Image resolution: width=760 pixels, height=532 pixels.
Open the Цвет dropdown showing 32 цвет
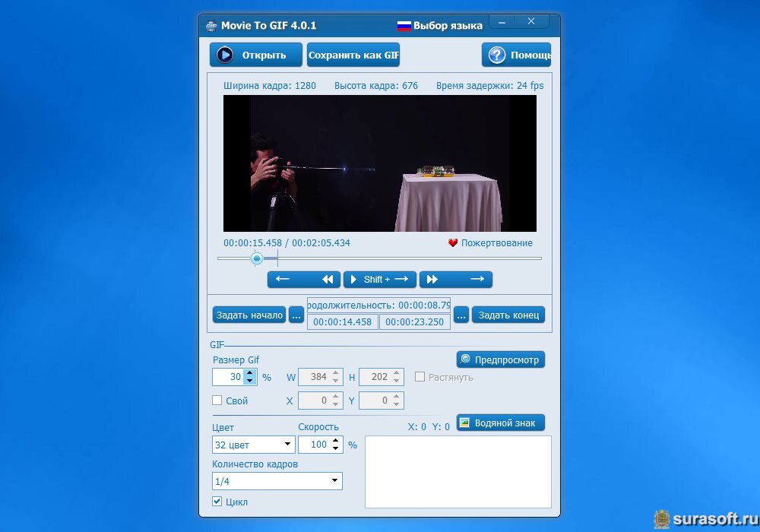click(254, 445)
